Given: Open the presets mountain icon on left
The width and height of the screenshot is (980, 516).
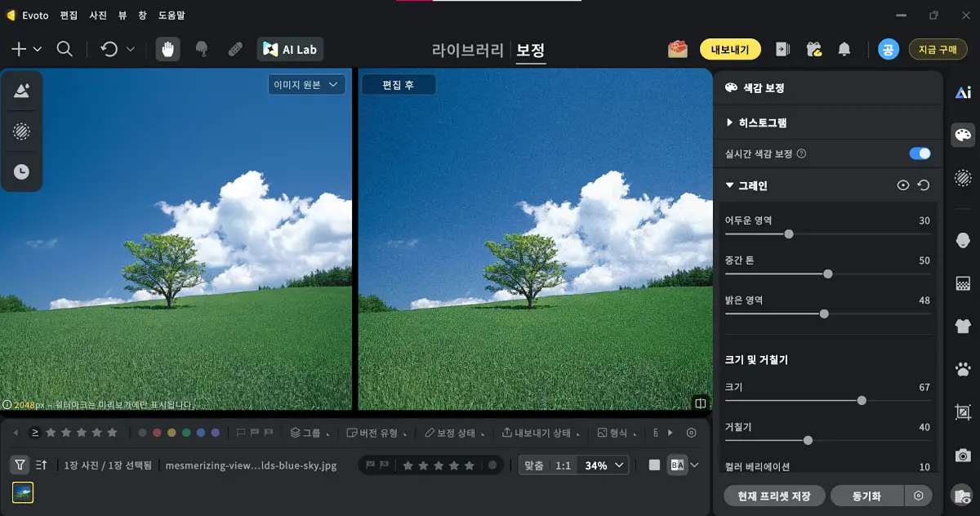Looking at the screenshot, I should point(22,91).
